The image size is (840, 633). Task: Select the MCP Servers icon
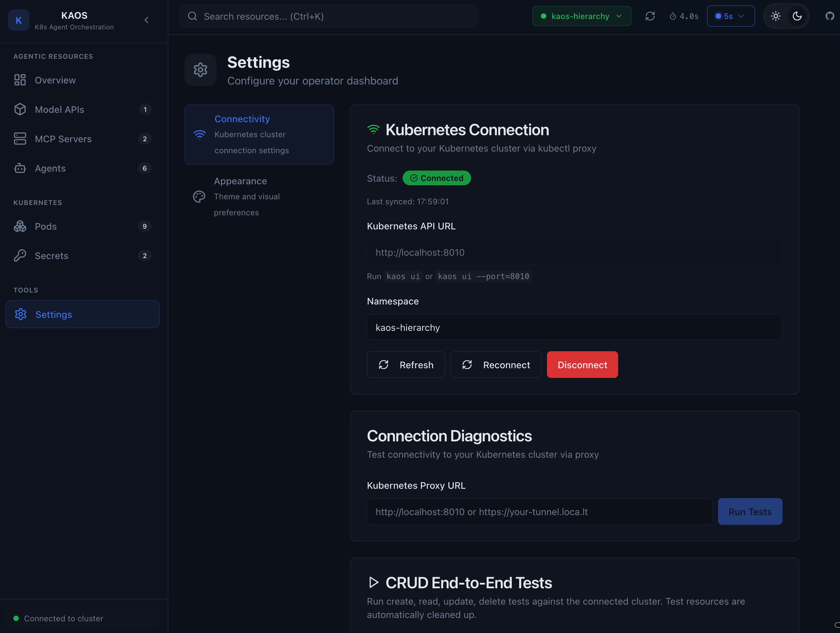click(x=20, y=139)
